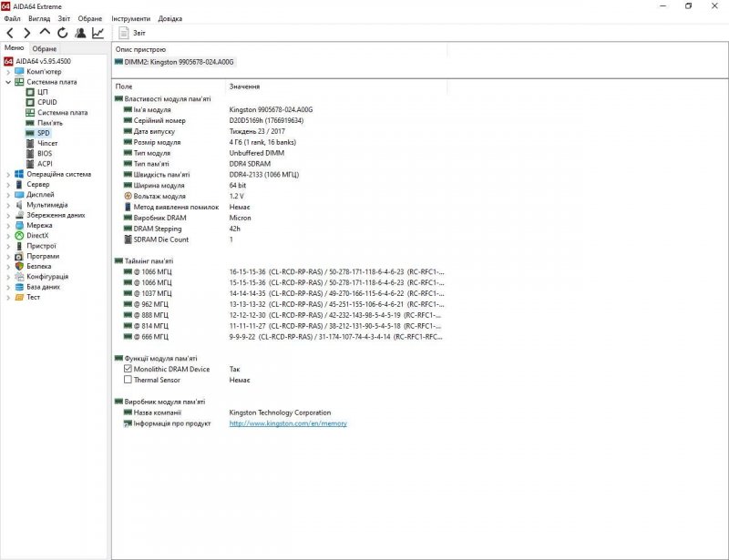Click the Forward navigation arrow
This screenshot has width=729, height=560.
[27, 33]
